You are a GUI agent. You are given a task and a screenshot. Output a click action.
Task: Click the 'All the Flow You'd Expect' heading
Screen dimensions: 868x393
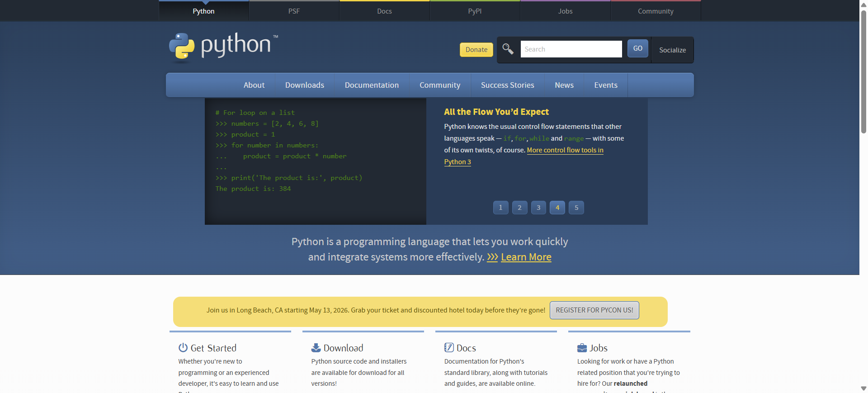coord(496,112)
